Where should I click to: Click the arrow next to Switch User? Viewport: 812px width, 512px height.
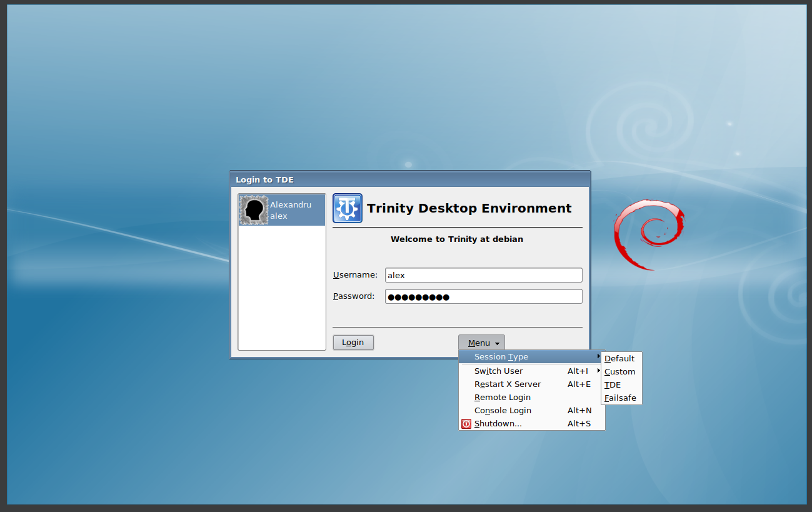click(x=598, y=370)
